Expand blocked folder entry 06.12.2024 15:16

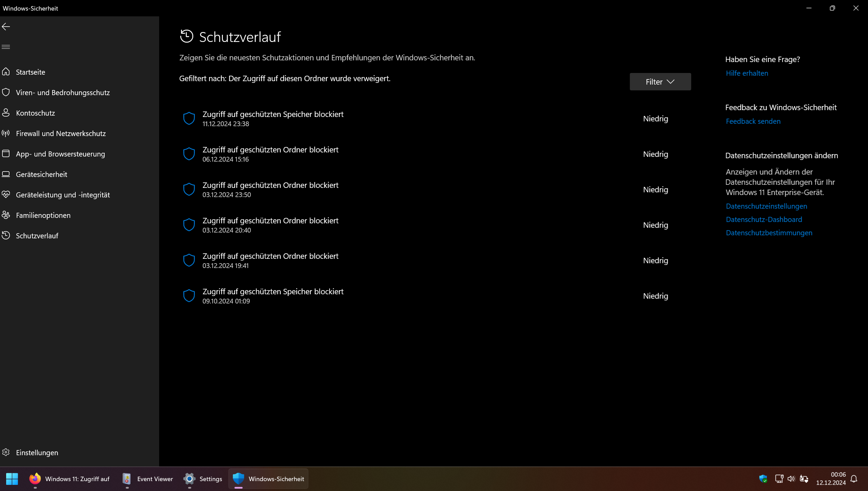coord(270,154)
